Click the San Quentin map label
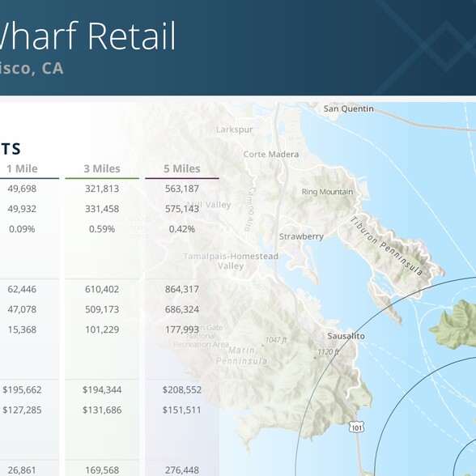The image size is (476, 476). 348,108
